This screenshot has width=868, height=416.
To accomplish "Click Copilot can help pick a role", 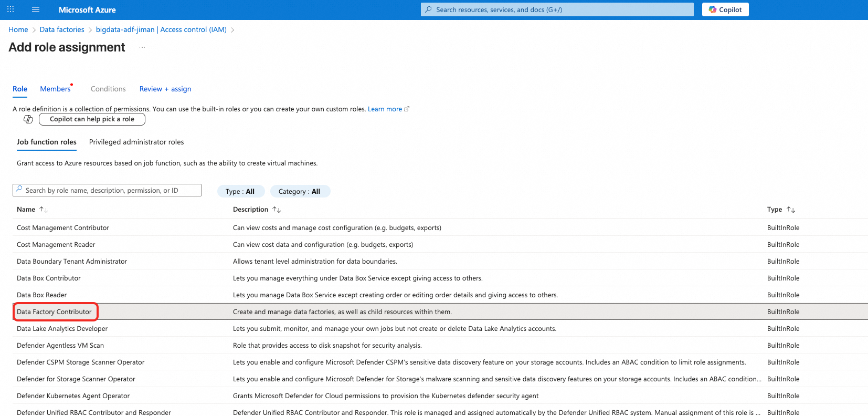I will tap(92, 119).
